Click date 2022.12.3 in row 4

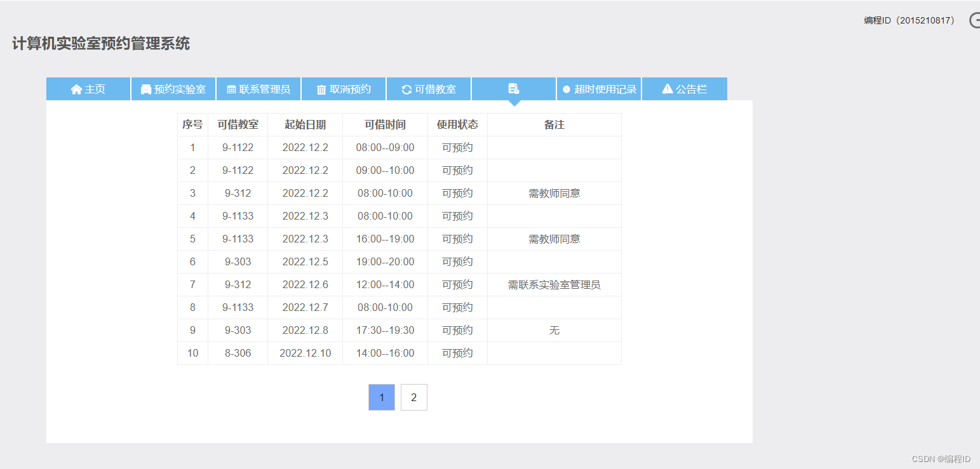(305, 216)
